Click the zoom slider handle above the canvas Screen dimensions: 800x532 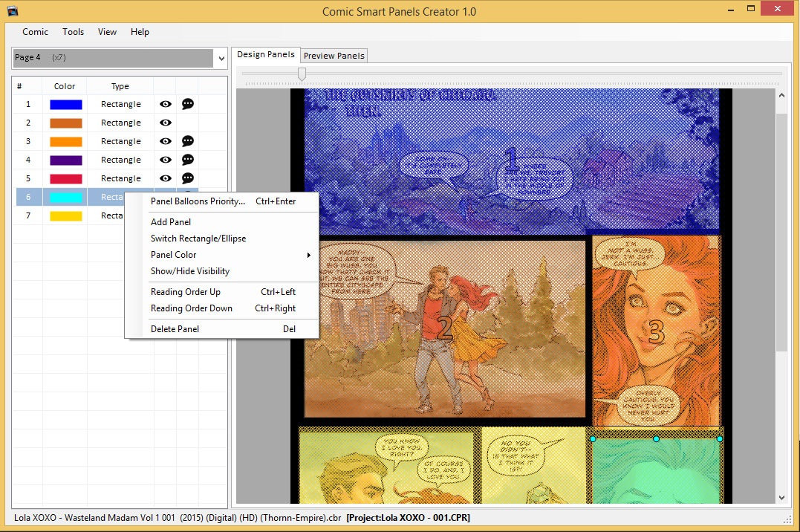click(302, 74)
